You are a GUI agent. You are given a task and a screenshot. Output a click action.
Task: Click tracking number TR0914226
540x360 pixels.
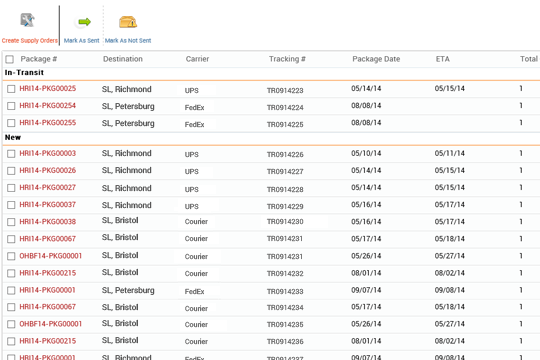click(285, 154)
